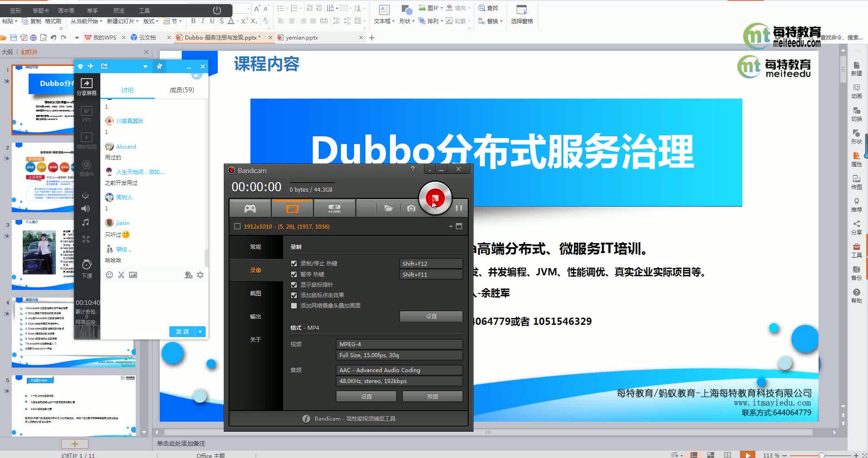The height and width of the screenshot is (458, 868).
Task: Click 动画 in right sidebar
Action: pos(856,91)
